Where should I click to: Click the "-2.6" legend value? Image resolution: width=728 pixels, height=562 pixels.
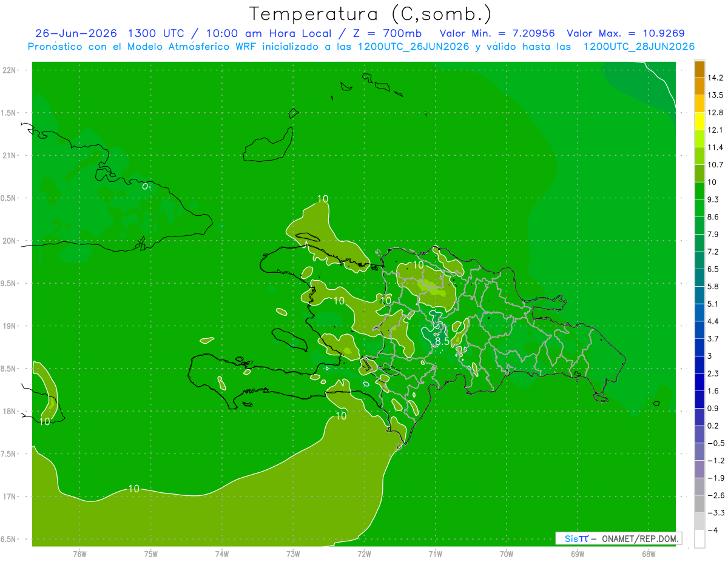716,495
